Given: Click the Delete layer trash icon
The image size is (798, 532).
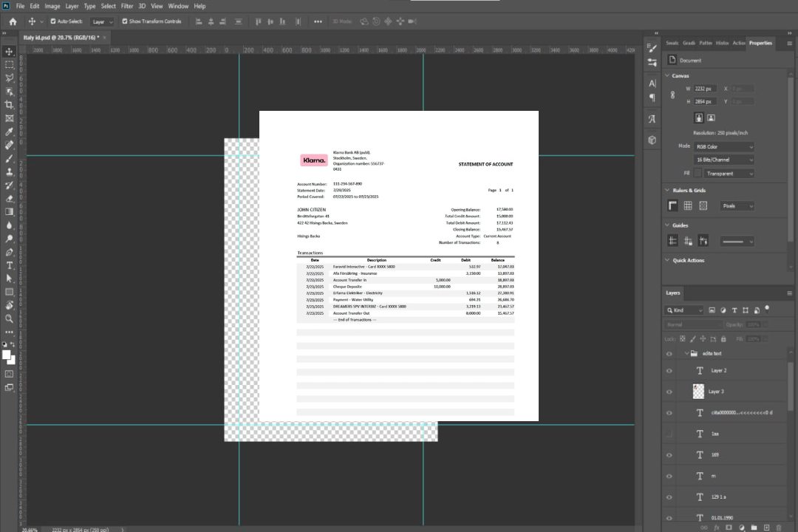Looking at the screenshot, I should point(779,528).
